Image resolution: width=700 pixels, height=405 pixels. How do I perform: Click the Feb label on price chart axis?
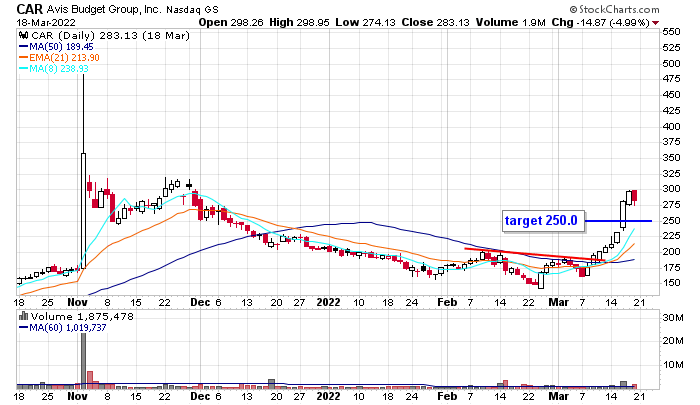tap(447, 302)
